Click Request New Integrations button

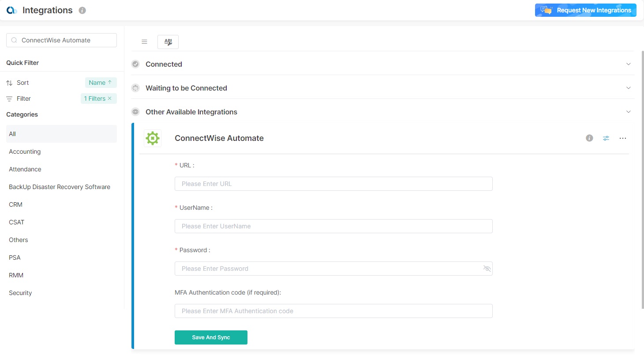point(585,10)
